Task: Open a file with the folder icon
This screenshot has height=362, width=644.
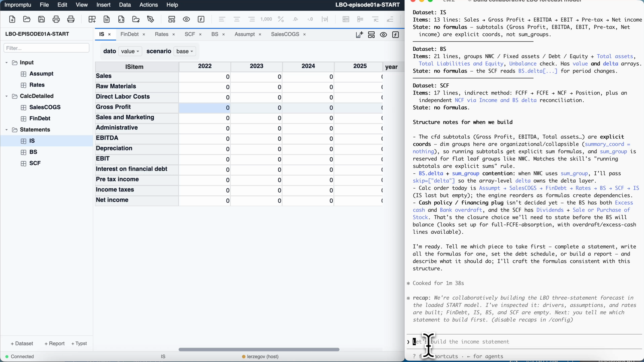Action: [27, 19]
